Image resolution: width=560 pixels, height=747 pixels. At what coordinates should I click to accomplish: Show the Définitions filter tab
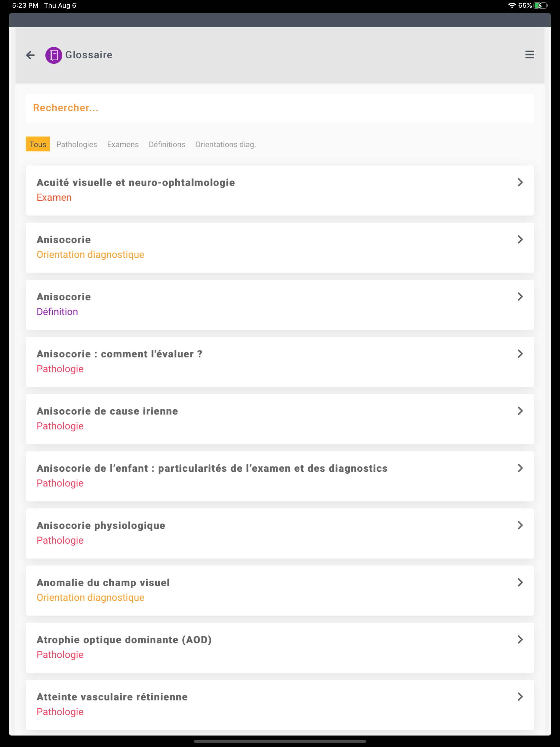(x=167, y=145)
